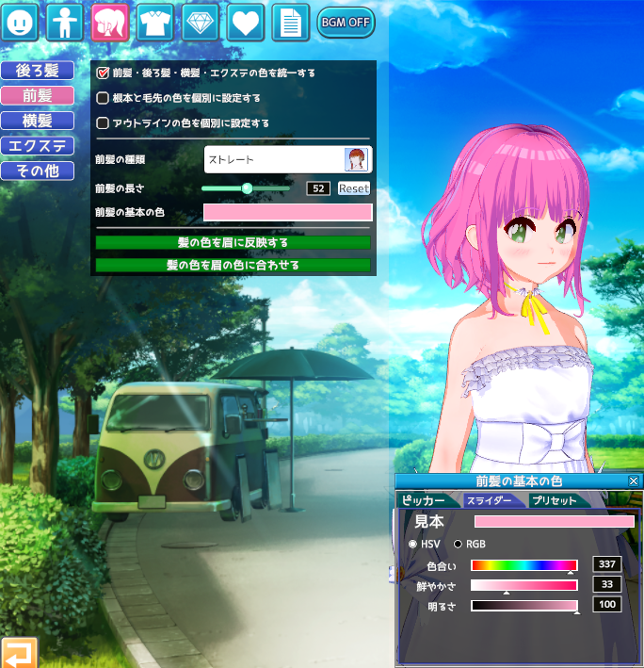Enable separate root and tip color checkbox
This screenshot has width=644, height=668.
pos(104,98)
